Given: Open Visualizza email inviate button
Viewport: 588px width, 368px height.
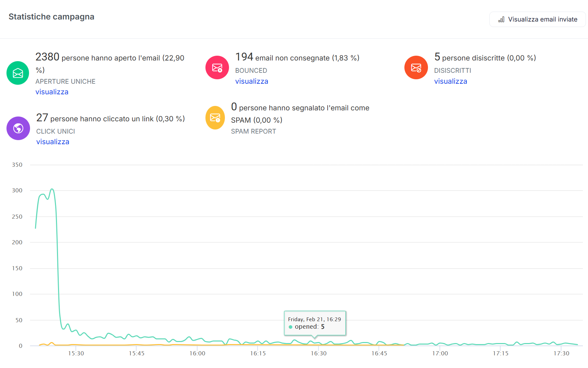Looking at the screenshot, I should [537, 19].
